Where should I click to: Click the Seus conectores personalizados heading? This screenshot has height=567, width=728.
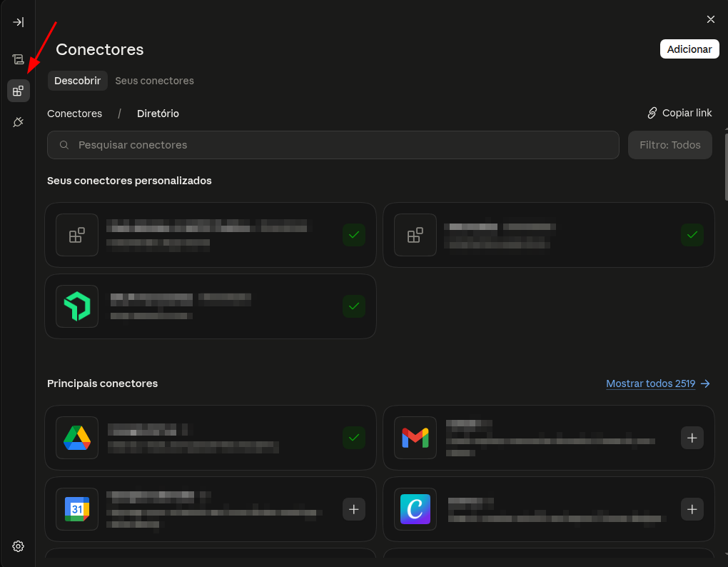(x=129, y=181)
